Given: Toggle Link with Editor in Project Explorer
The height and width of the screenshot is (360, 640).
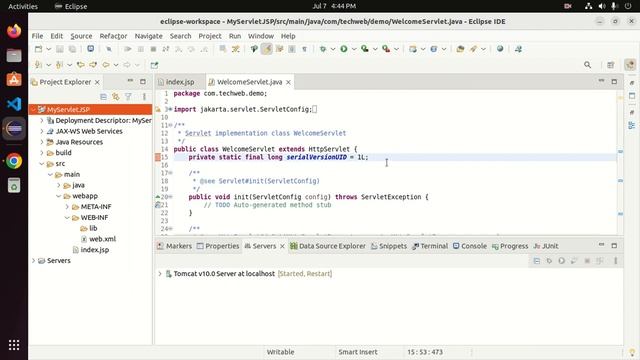Looking at the screenshot, I should pos(116,97).
